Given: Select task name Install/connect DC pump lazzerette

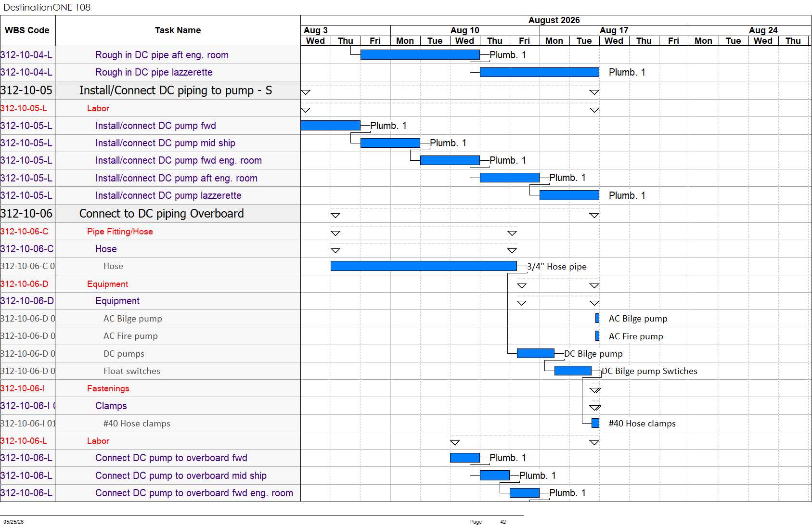Looking at the screenshot, I should click(168, 195).
